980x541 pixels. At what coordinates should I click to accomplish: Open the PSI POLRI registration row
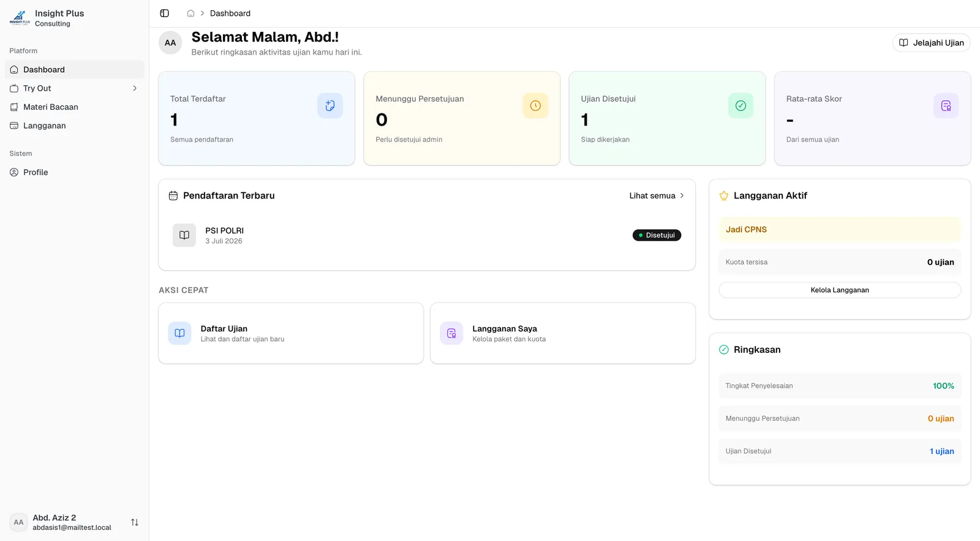tap(427, 235)
